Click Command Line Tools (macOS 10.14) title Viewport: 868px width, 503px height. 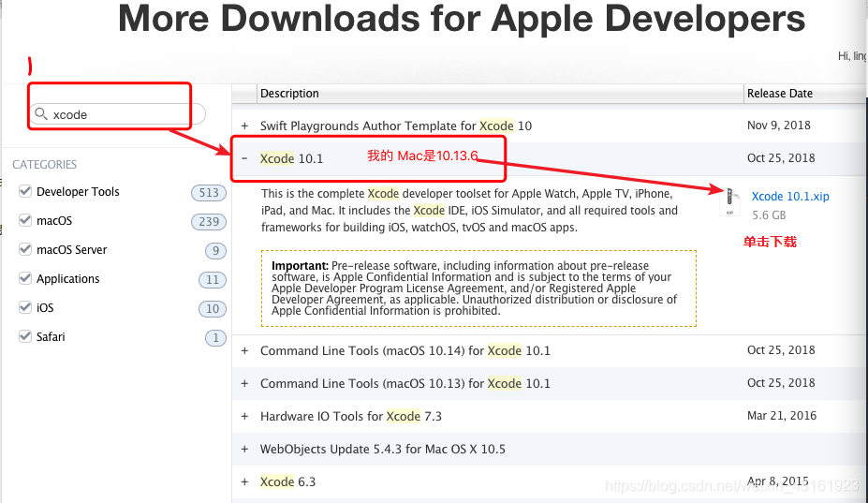pos(405,350)
